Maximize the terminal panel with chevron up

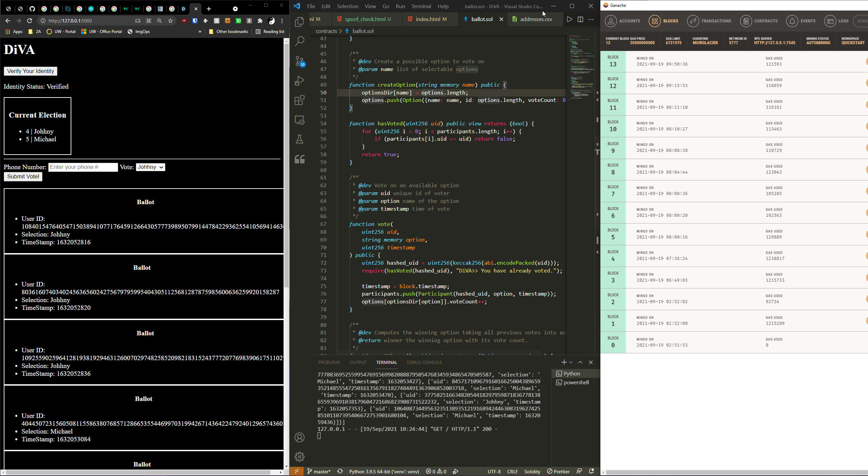pos(580,363)
